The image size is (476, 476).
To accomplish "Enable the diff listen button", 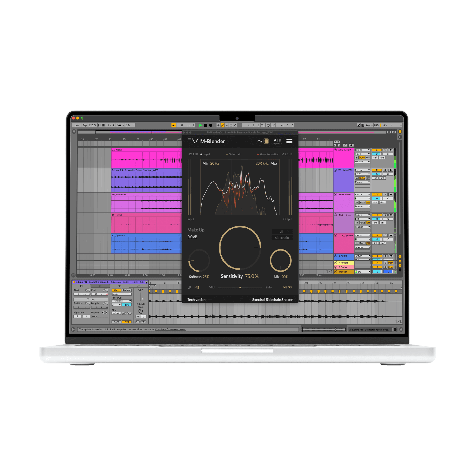I will [x=282, y=231].
